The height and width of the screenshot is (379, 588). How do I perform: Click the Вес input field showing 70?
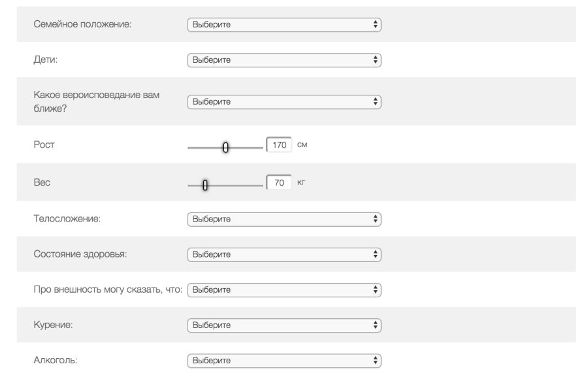279,183
